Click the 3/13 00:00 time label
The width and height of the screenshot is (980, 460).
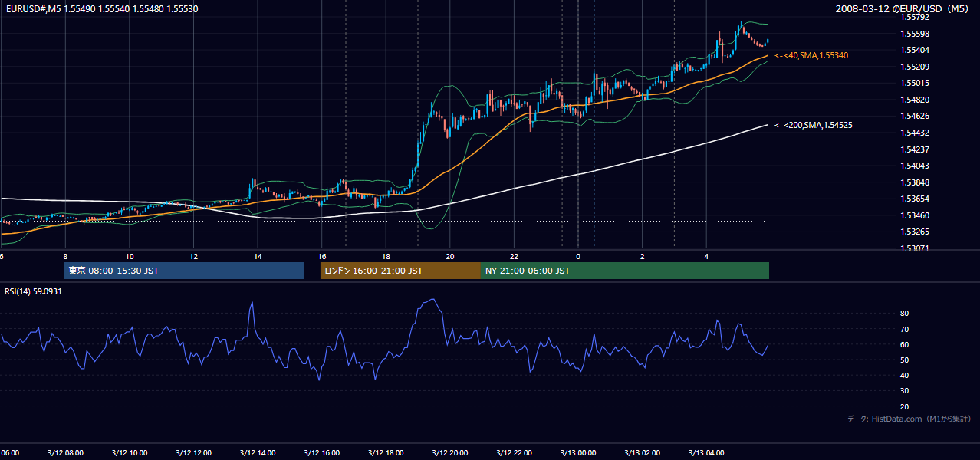pos(578,453)
